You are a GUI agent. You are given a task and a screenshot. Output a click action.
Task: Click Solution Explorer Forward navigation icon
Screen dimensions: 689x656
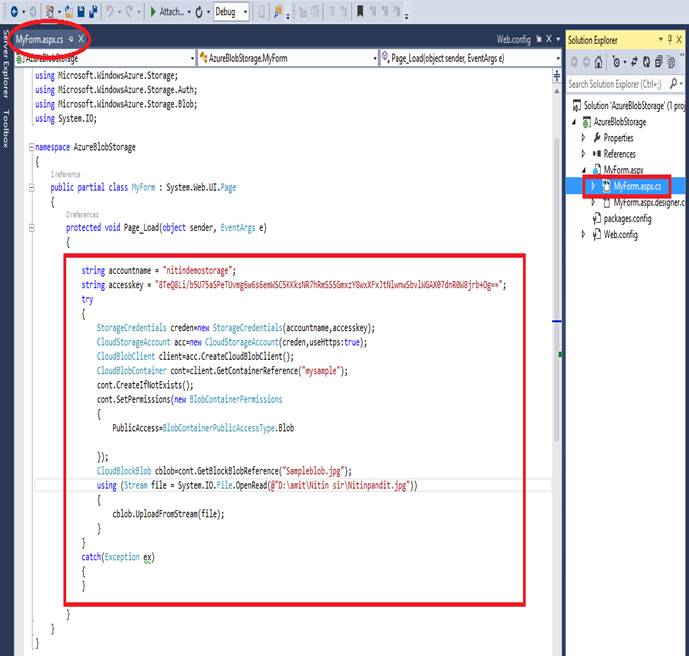586,62
